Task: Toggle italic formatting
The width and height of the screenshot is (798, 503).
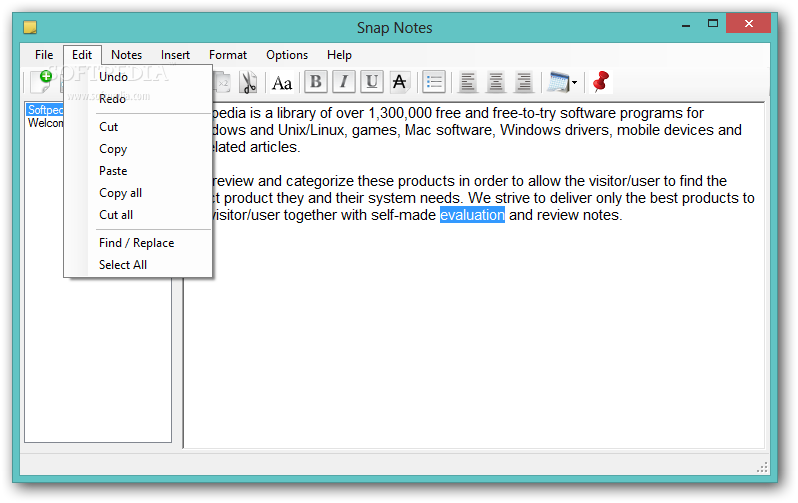Action: [344, 82]
